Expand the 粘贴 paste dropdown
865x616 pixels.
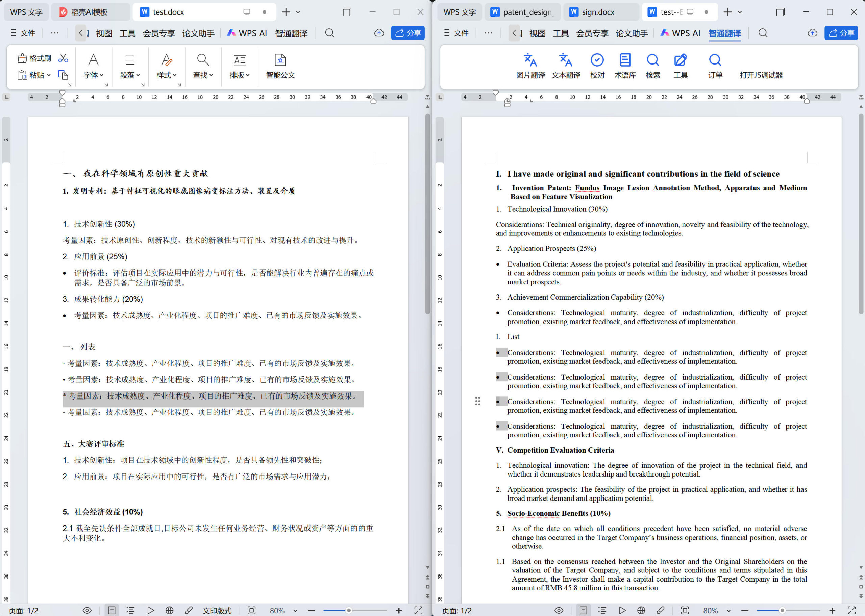click(49, 75)
